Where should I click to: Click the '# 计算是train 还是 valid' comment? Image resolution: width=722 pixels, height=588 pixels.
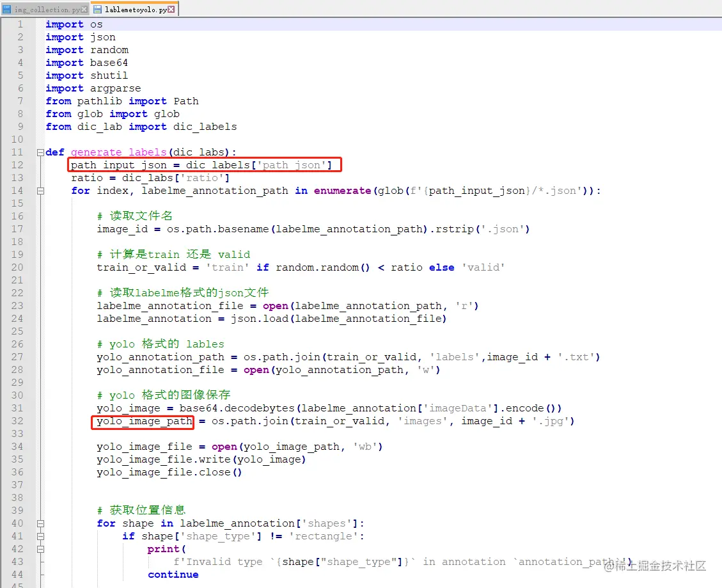173,255
